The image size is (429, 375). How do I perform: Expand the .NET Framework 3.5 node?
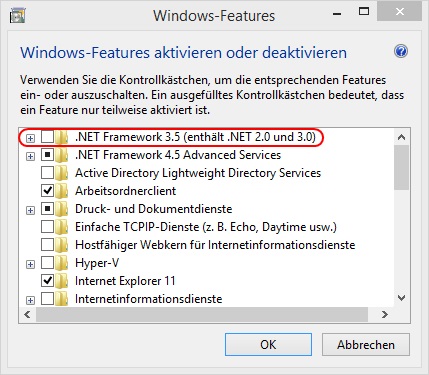coord(30,138)
